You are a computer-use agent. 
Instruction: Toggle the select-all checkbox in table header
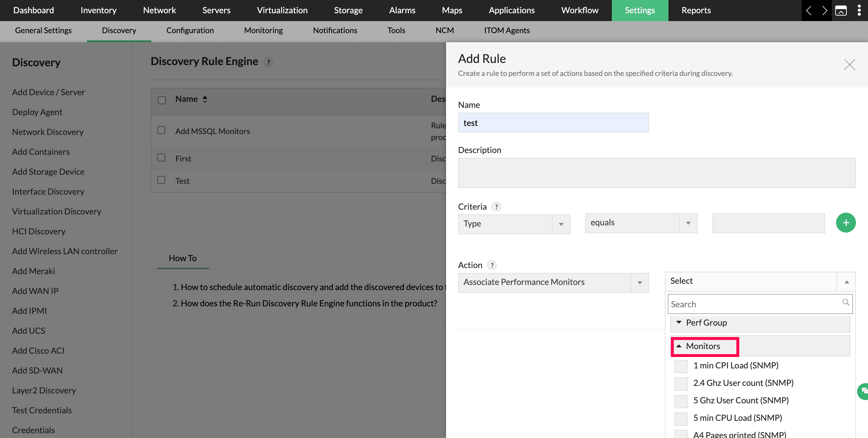tap(162, 100)
